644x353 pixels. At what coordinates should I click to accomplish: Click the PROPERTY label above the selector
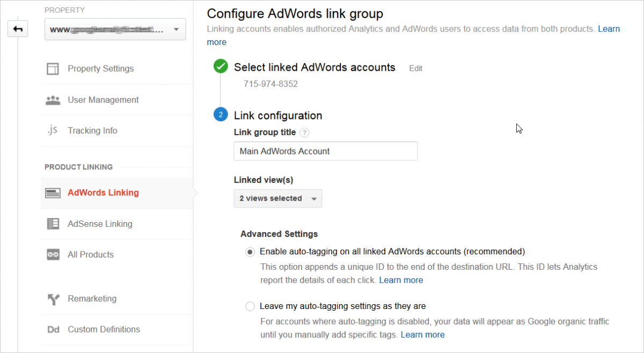64,10
